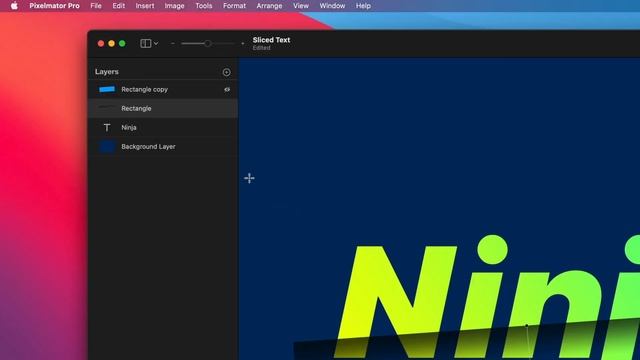Click the sidebar layout toggle icon
640x360 pixels.
click(x=146, y=43)
